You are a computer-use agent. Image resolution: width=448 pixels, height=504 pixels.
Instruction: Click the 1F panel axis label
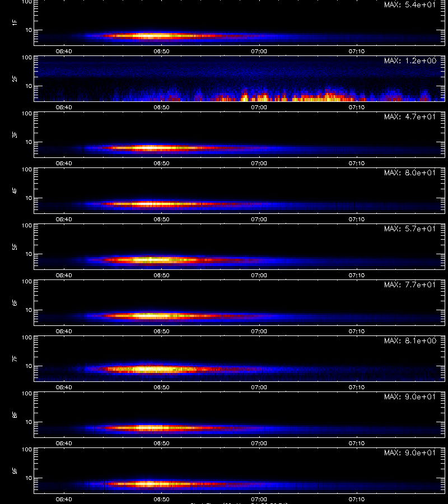[x=15, y=22]
